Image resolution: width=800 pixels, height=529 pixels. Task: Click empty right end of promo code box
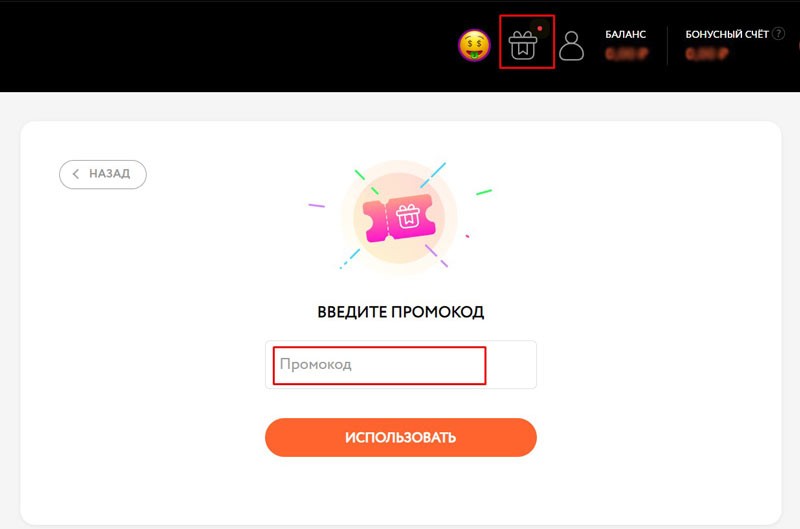point(510,365)
